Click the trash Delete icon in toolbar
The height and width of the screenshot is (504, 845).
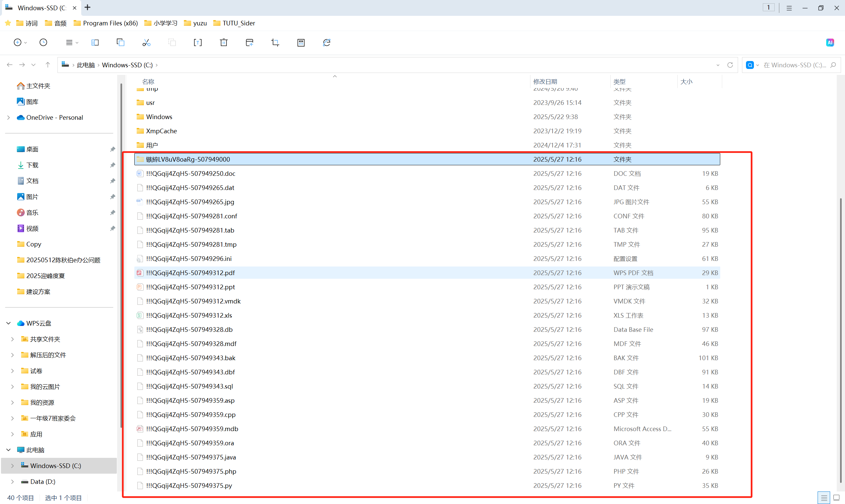(x=223, y=43)
